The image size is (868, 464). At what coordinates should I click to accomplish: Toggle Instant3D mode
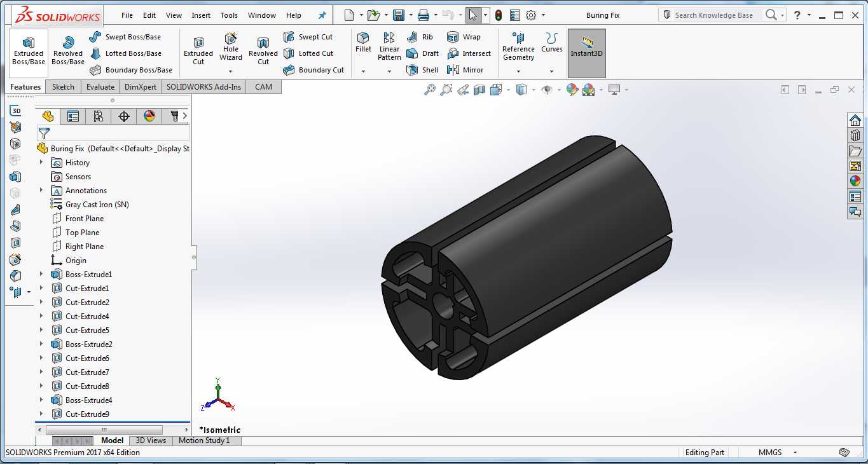click(586, 53)
